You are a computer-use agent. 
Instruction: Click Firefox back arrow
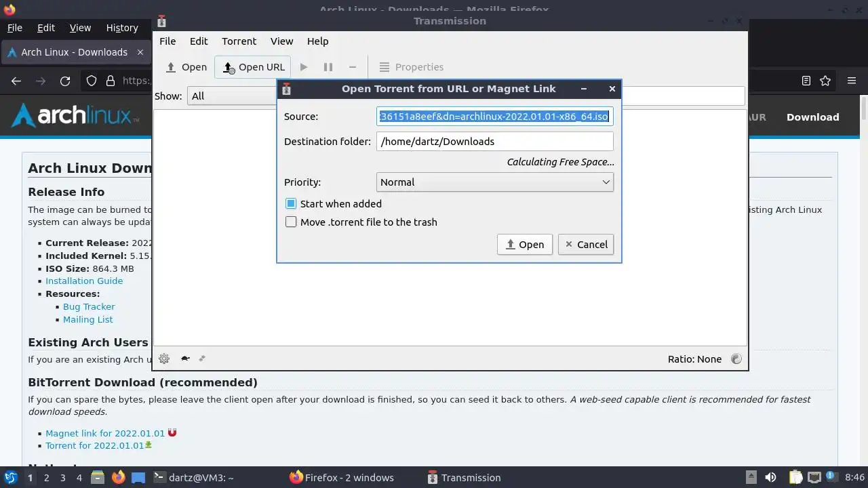(16, 81)
